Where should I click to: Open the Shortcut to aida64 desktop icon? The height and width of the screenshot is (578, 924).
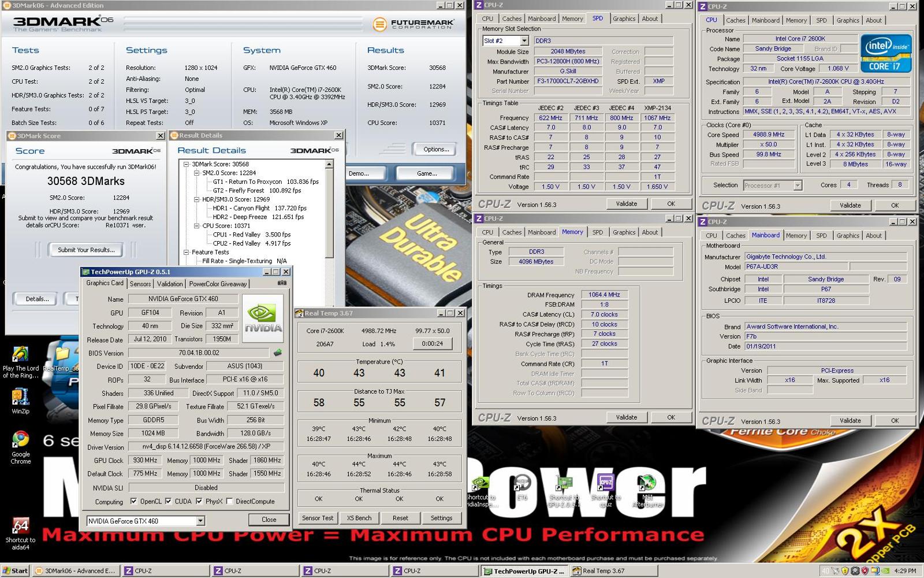[x=20, y=534]
